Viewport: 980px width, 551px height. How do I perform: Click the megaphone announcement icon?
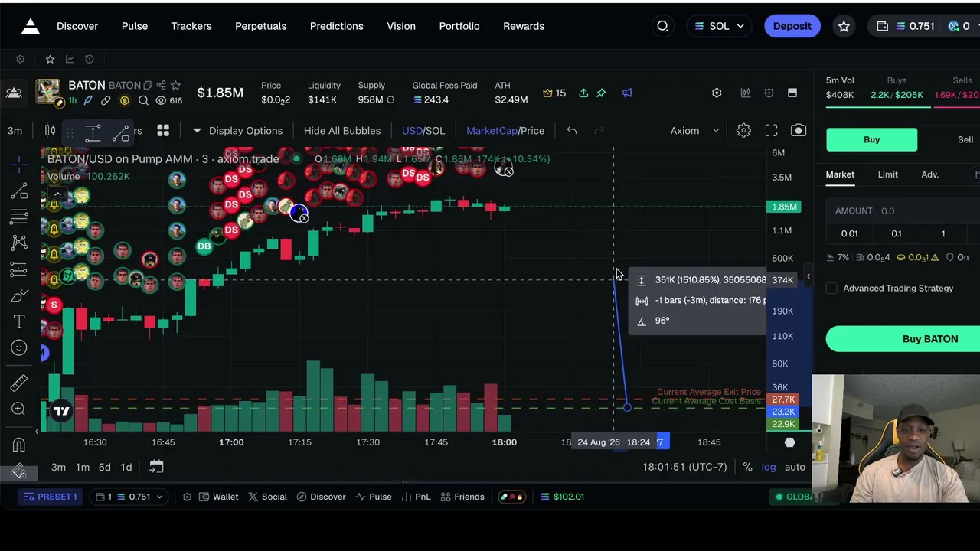627,93
